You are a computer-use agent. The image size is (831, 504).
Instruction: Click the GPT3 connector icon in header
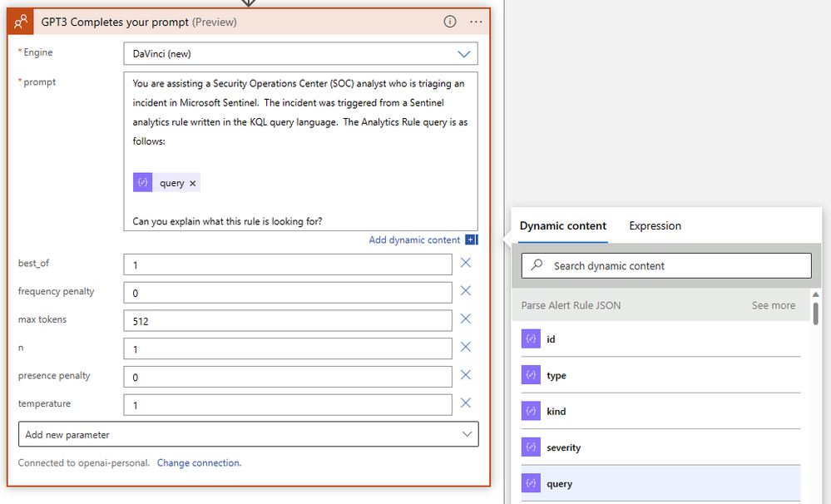[x=22, y=22]
